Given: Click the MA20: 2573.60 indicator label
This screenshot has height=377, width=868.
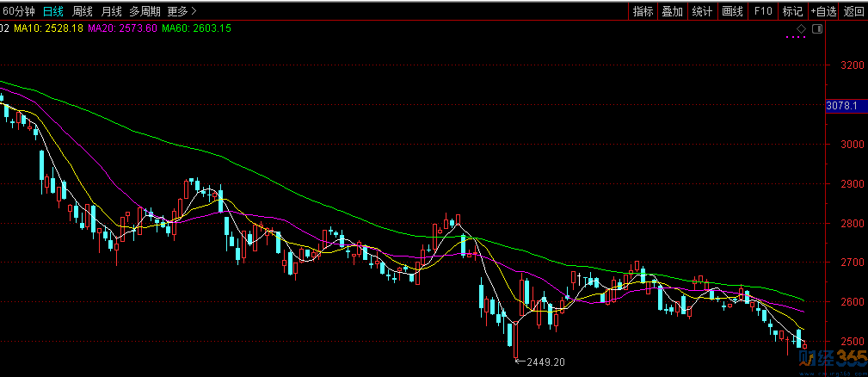Looking at the screenshot, I should [122, 28].
